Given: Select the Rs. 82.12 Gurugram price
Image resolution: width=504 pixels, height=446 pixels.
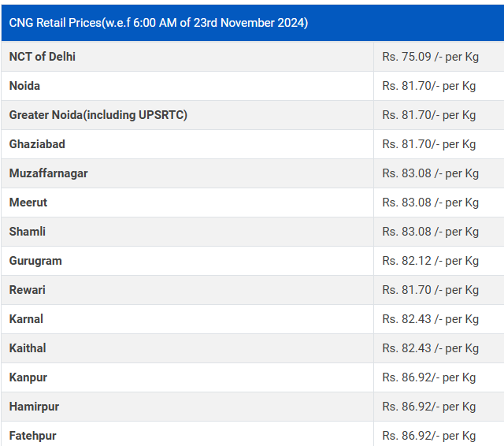Looking at the screenshot, I should tap(430, 261).
